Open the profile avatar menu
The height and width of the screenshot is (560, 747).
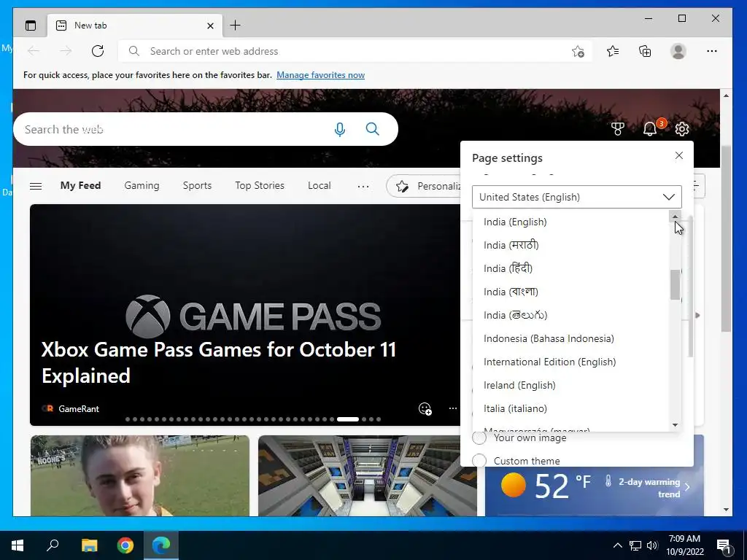[678, 51]
